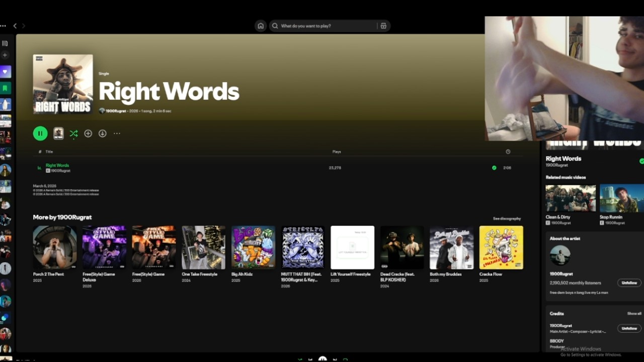Open the small album art preview beside pause
The height and width of the screenshot is (362, 644).
[x=58, y=133]
